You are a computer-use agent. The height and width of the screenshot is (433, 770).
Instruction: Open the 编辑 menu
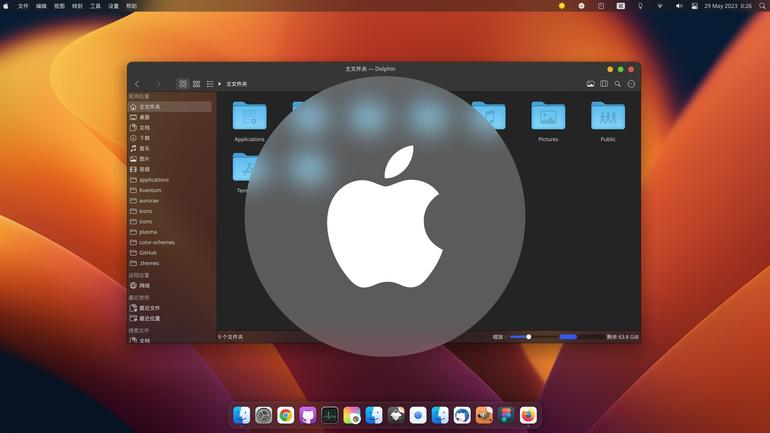click(x=41, y=6)
